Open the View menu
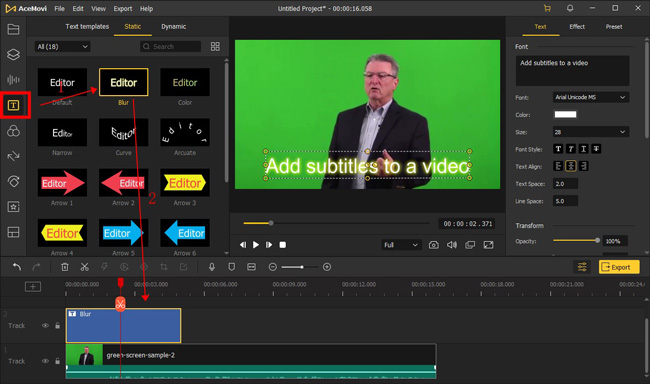This screenshot has height=384, width=650. [98, 8]
